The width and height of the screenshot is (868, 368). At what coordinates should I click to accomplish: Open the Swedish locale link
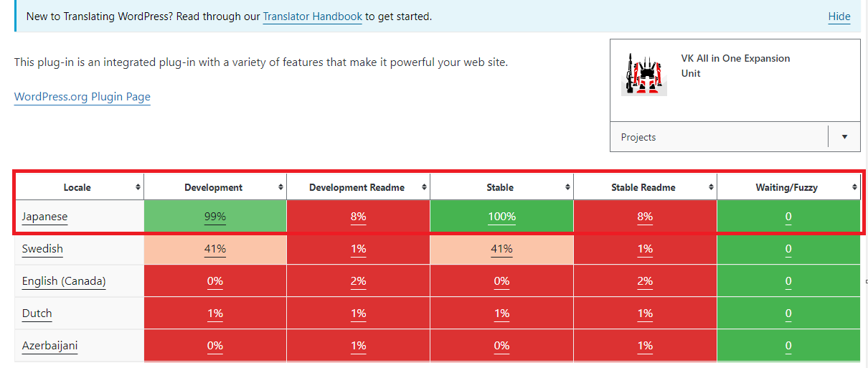[42, 249]
